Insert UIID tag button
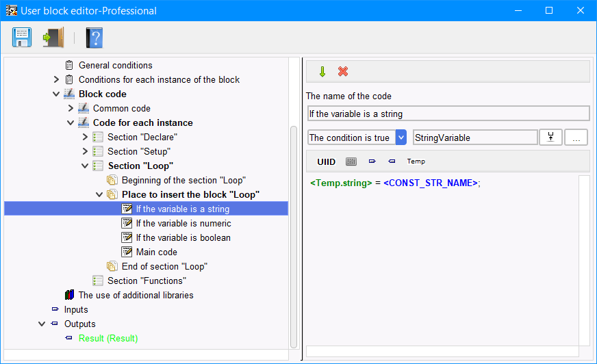597x364 pixels. (x=327, y=161)
